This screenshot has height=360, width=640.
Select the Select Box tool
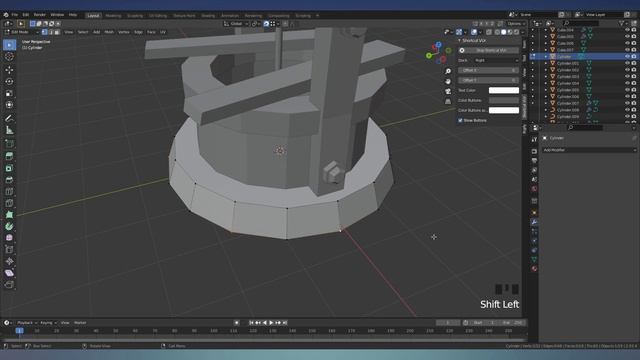[9, 45]
